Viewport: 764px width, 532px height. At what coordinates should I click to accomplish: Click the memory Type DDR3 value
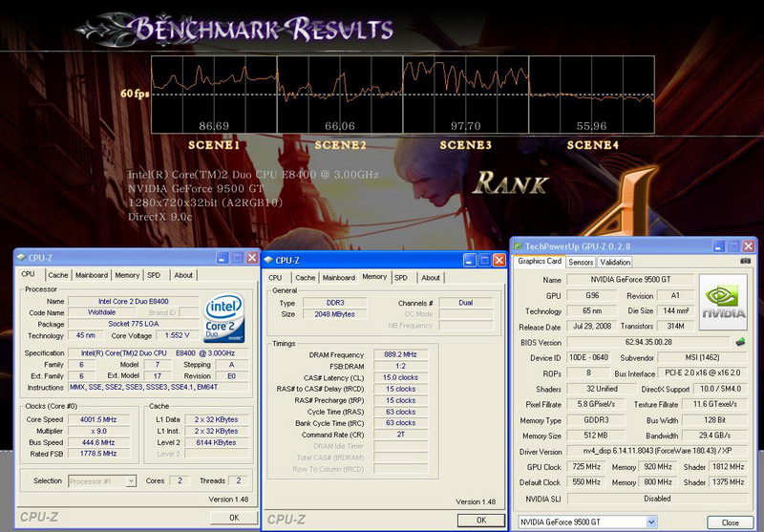pyautogui.click(x=335, y=303)
